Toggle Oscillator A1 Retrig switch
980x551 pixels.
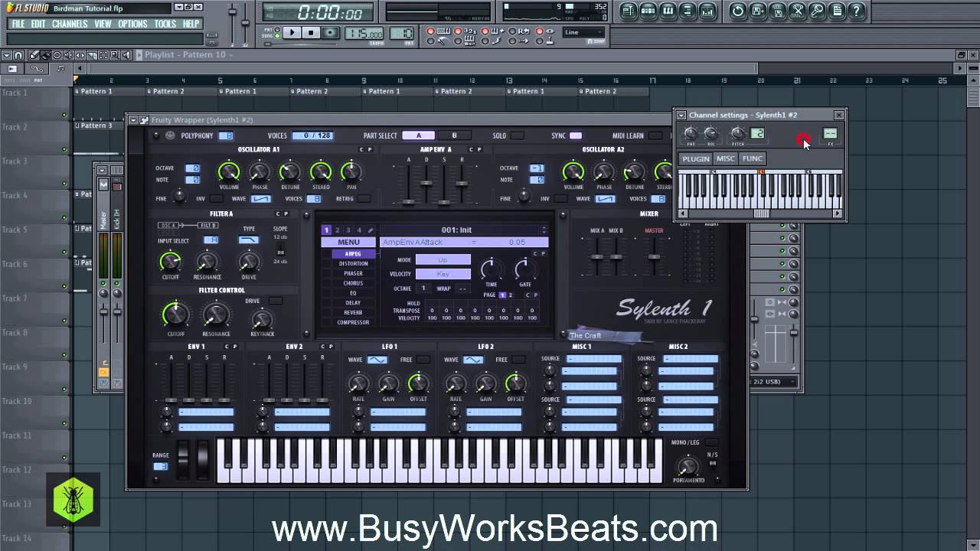364,199
